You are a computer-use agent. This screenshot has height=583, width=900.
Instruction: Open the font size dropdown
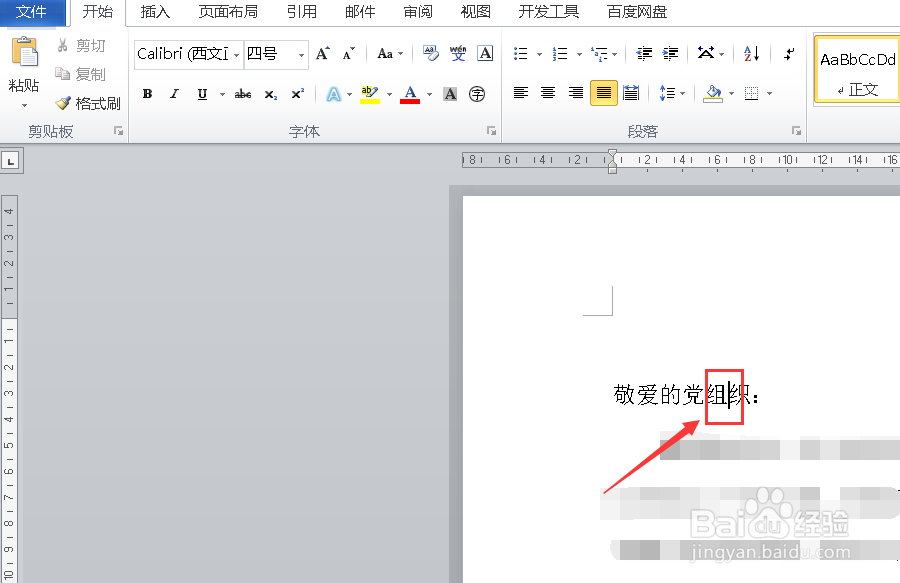click(x=299, y=55)
